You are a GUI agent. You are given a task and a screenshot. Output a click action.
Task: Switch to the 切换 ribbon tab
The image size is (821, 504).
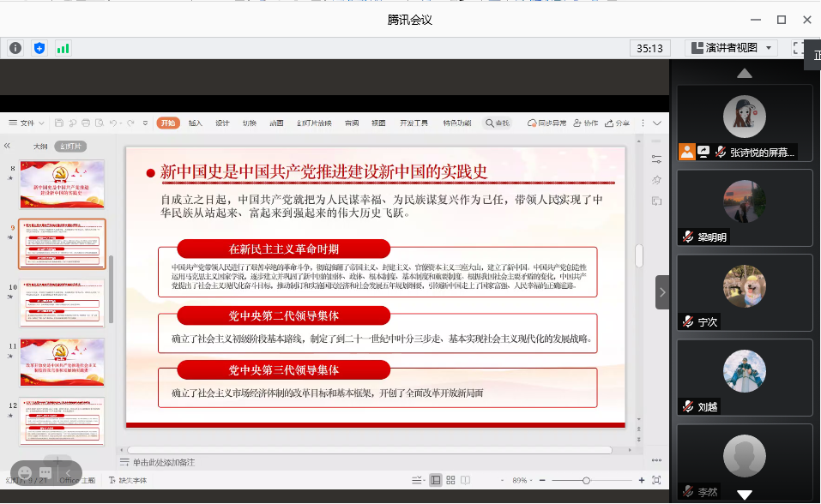[250, 123]
